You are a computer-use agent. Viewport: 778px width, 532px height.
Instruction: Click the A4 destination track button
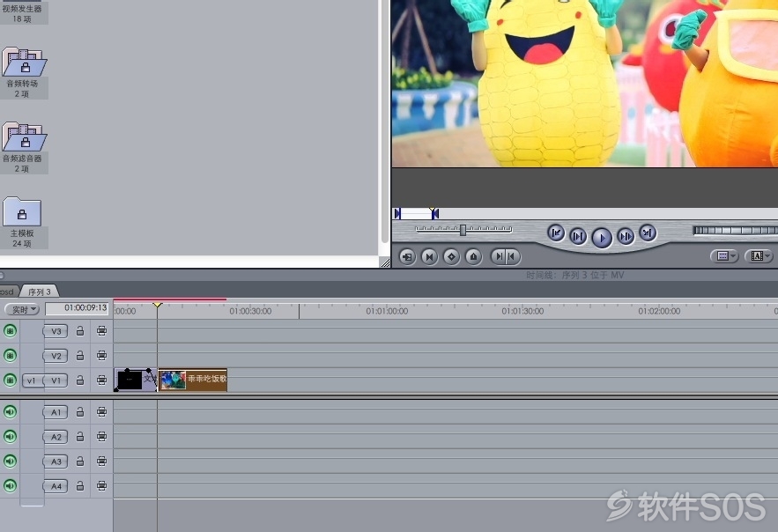[56, 486]
